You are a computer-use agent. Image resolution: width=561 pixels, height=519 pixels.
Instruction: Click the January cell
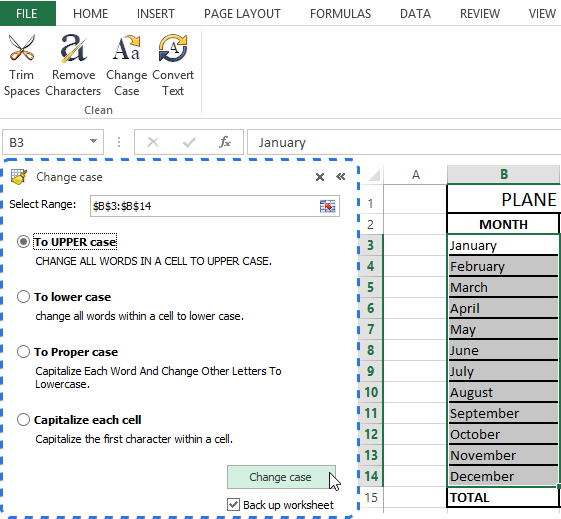point(503,245)
